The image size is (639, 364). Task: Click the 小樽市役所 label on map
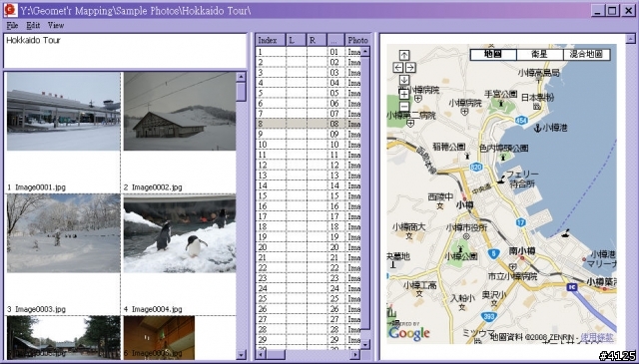pyautogui.click(x=466, y=227)
